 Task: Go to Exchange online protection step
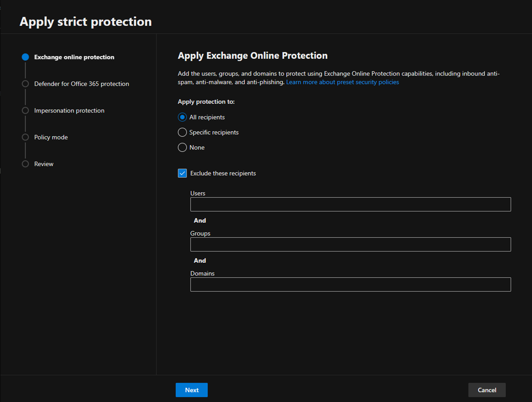[74, 57]
